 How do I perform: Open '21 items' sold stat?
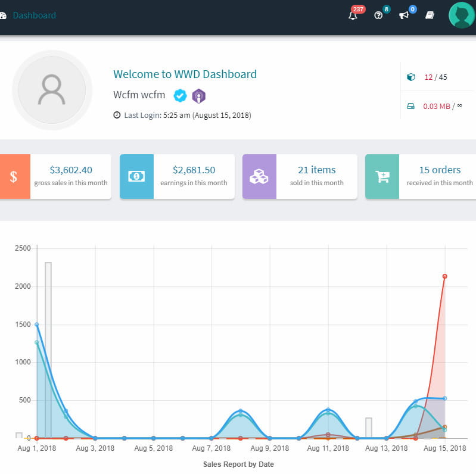[316, 170]
